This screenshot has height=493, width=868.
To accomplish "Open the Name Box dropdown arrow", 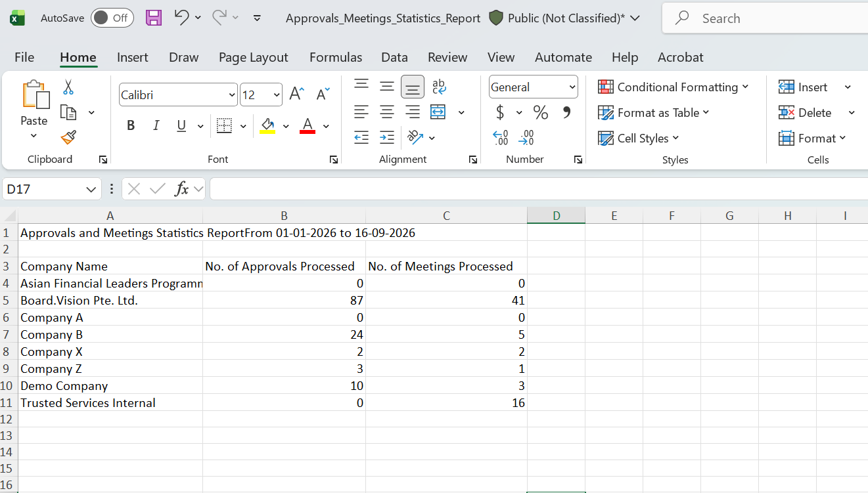I will tap(91, 190).
